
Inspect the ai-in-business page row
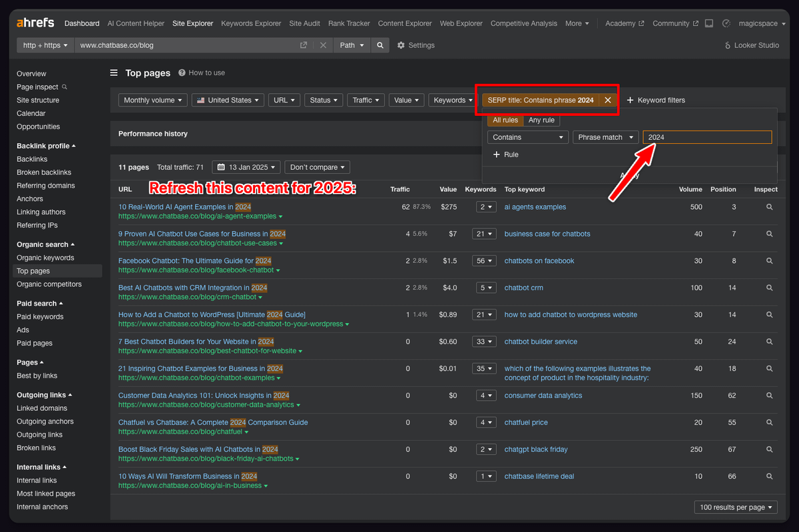(x=769, y=476)
